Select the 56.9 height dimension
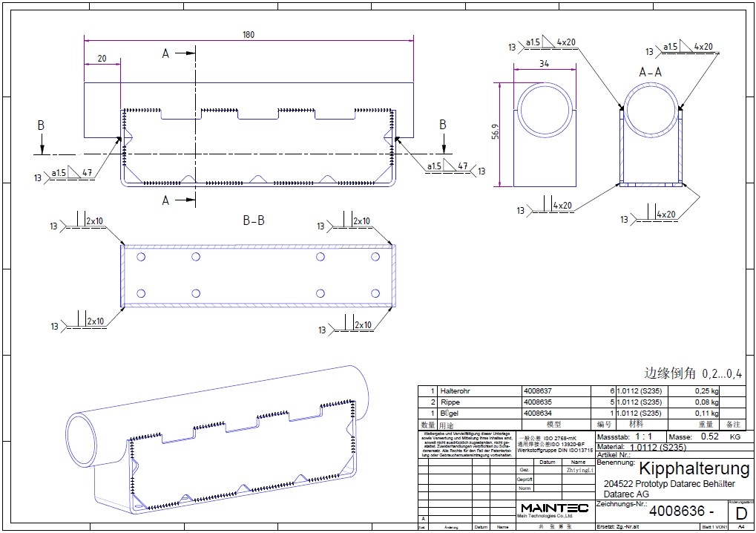 point(495,134)
